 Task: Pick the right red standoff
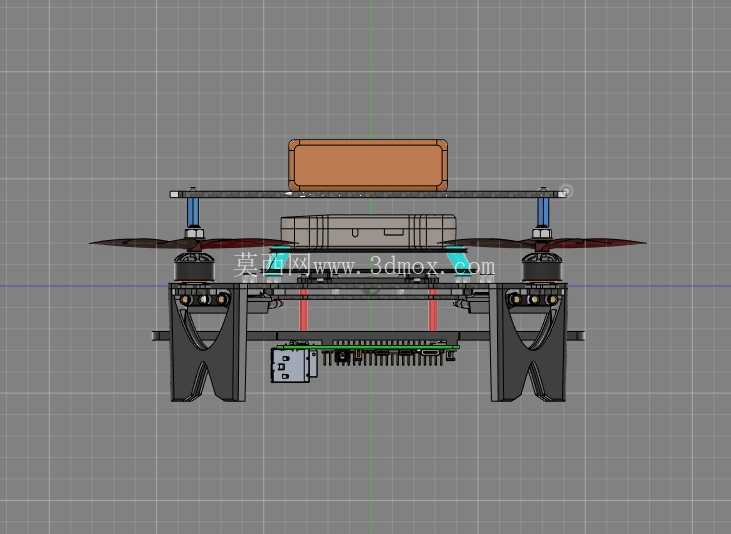pyautogui.click(x=433, y=310)
